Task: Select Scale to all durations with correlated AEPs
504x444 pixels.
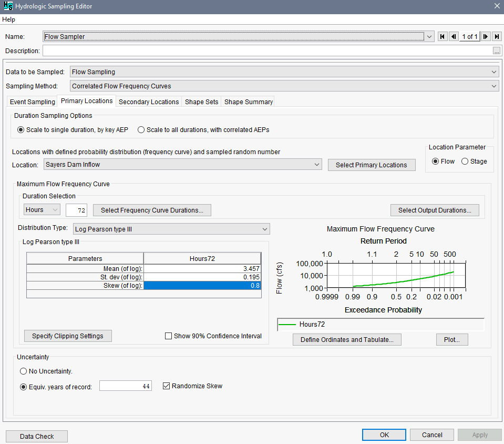Action: tap(141, 129)
